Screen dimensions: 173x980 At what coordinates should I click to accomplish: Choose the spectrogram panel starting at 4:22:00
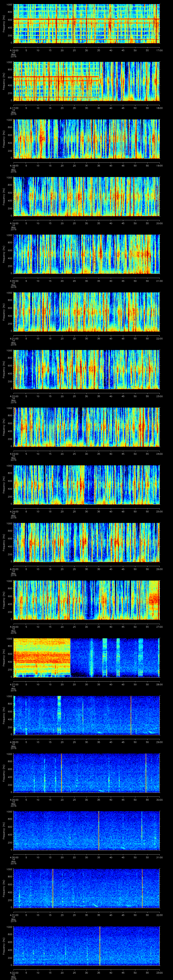[x=86, y=370]
